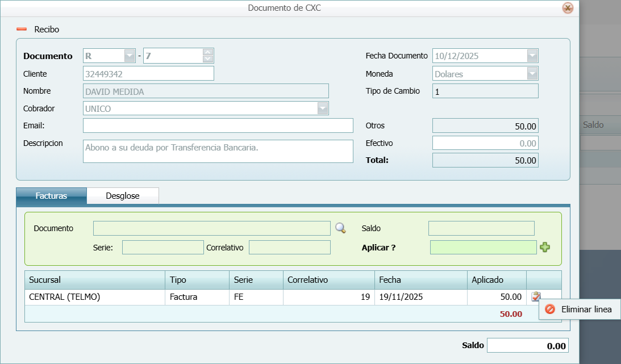Select the Facturas tab
621x364 pixels.
click(51, 196)
